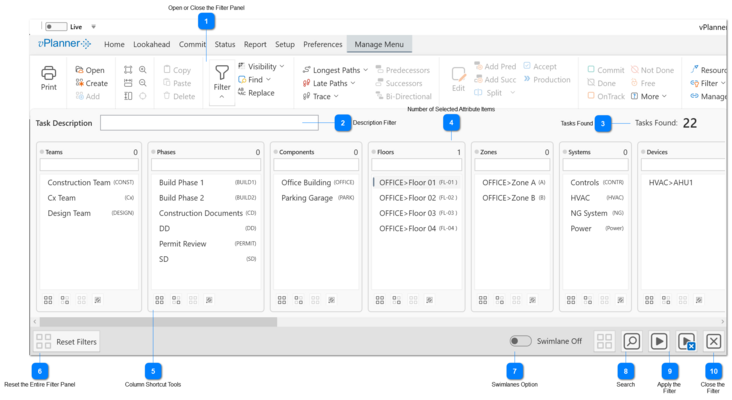Click the Create task button
The height and width of the screenshot is (400, 732).
[92, 83]
